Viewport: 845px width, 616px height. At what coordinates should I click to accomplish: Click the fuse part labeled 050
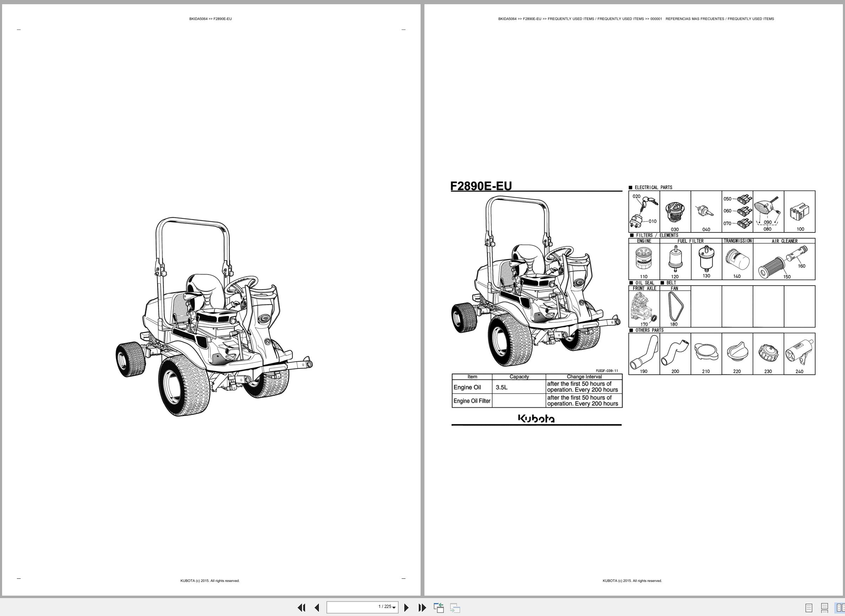[x=744, y=199]
